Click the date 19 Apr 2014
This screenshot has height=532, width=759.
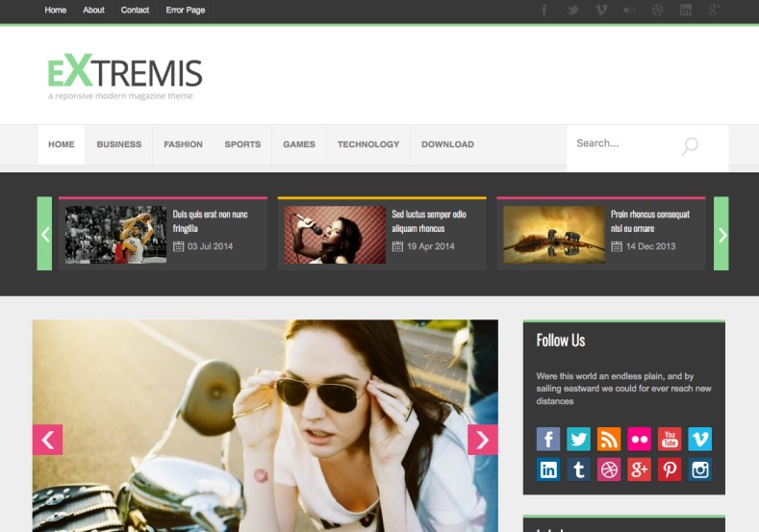(x=430, y=246)
